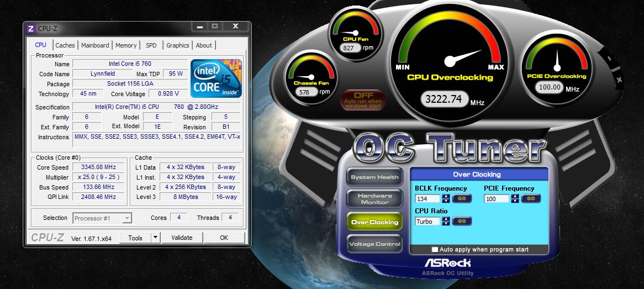Viewport: 644px width, 289px height.
Task: Click GO next to CPU Ratio
Action: (x=462, y=221)
